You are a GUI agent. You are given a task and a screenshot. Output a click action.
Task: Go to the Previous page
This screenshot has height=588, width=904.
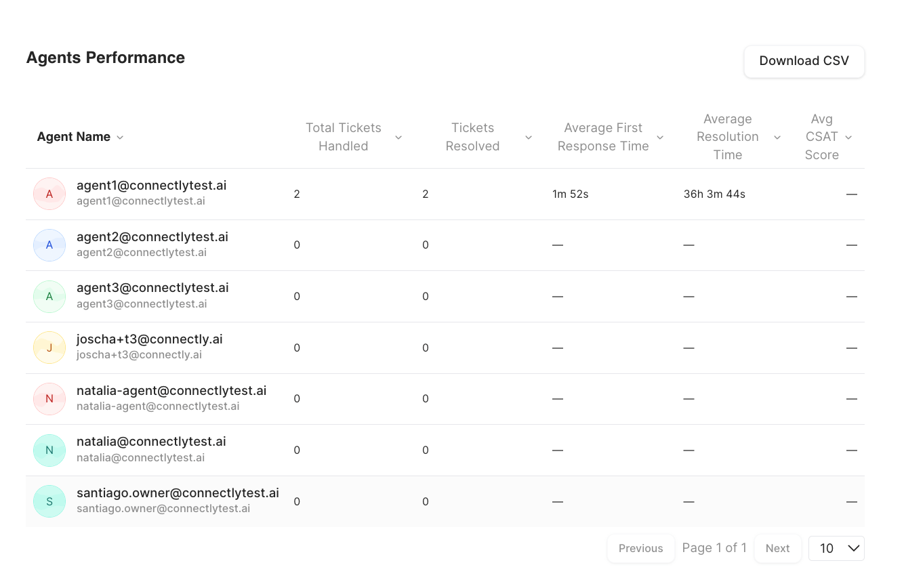641,549
